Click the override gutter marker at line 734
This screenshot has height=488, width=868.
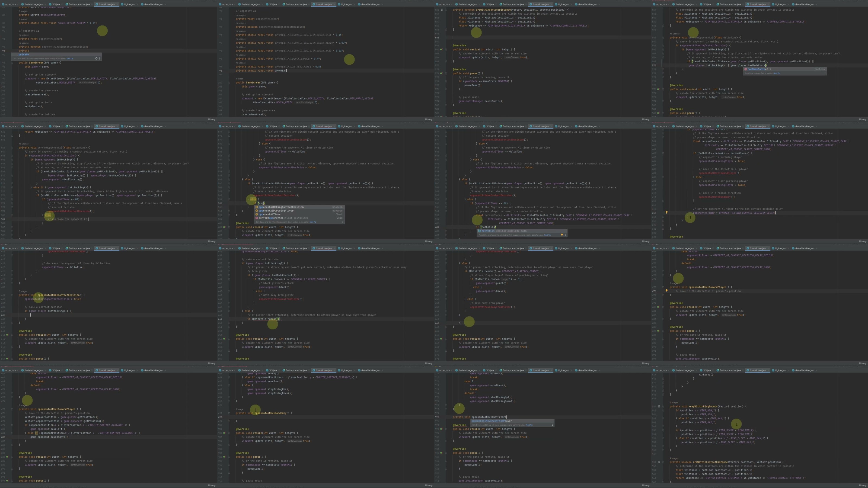441,453
